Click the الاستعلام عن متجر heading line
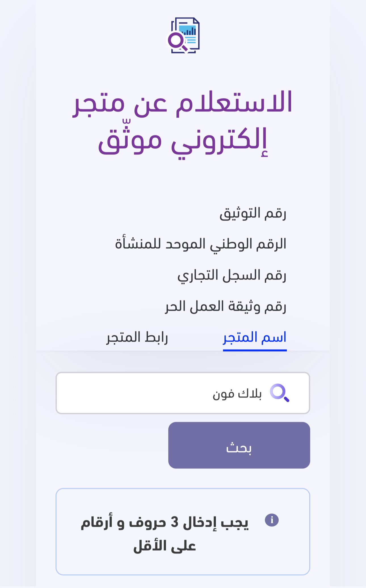 [183, 103]
